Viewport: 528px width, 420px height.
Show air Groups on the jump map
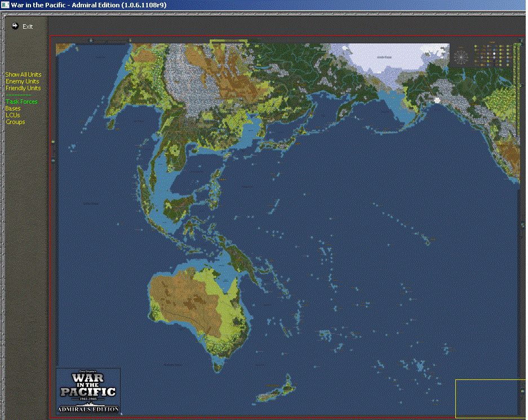coord(15,122)
